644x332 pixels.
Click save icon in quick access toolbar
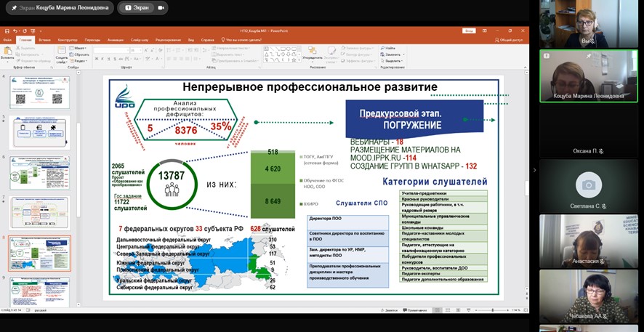pos(4,31)
